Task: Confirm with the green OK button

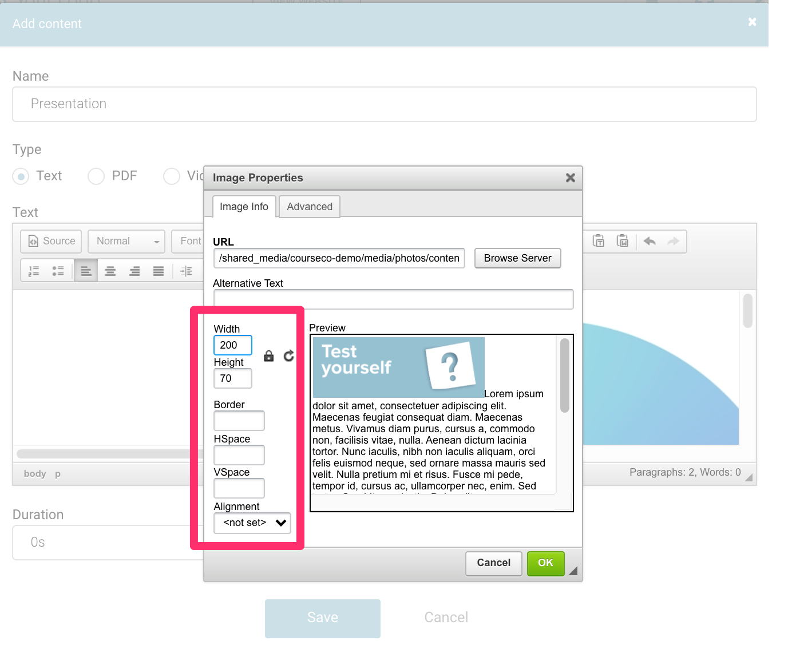Action: point(545,563)
